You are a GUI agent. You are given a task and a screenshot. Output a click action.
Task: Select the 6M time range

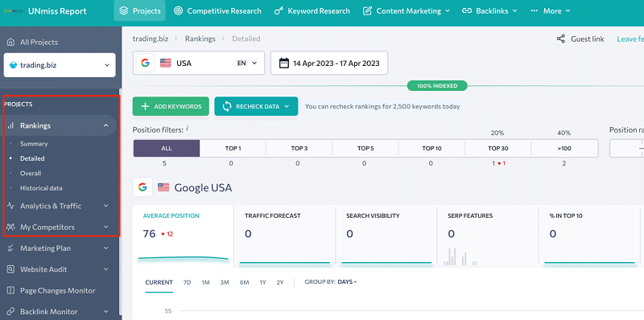(245, 282)
